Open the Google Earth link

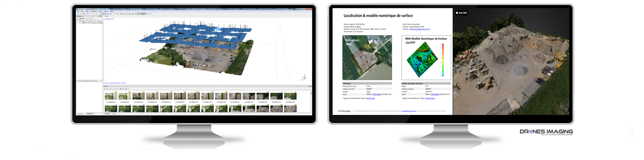[371, 98]
